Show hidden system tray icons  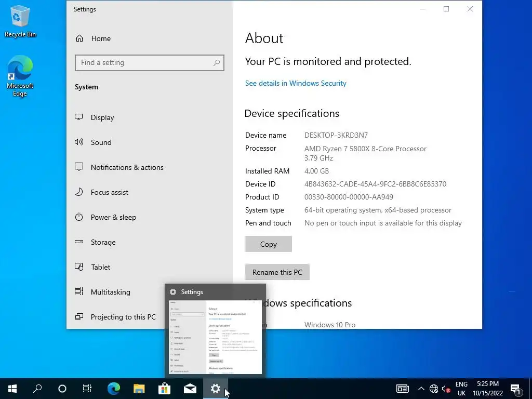[x=421, y=389]
